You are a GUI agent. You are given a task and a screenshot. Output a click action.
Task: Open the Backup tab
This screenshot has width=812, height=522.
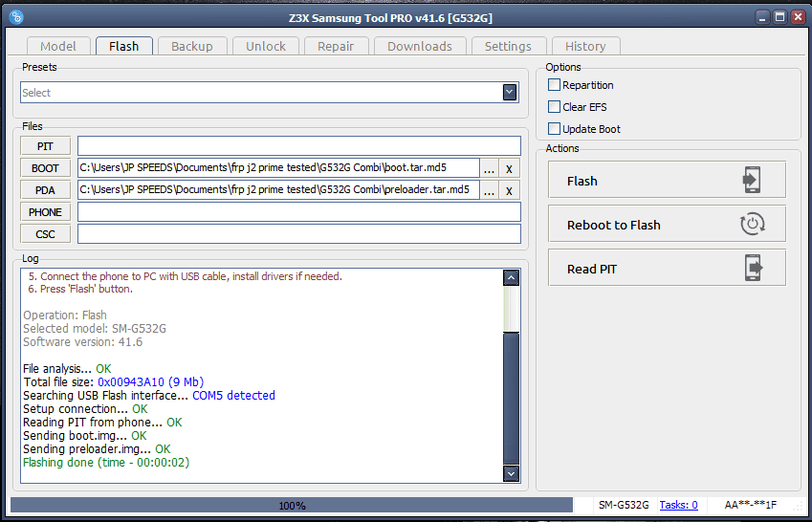click(192, 46)
